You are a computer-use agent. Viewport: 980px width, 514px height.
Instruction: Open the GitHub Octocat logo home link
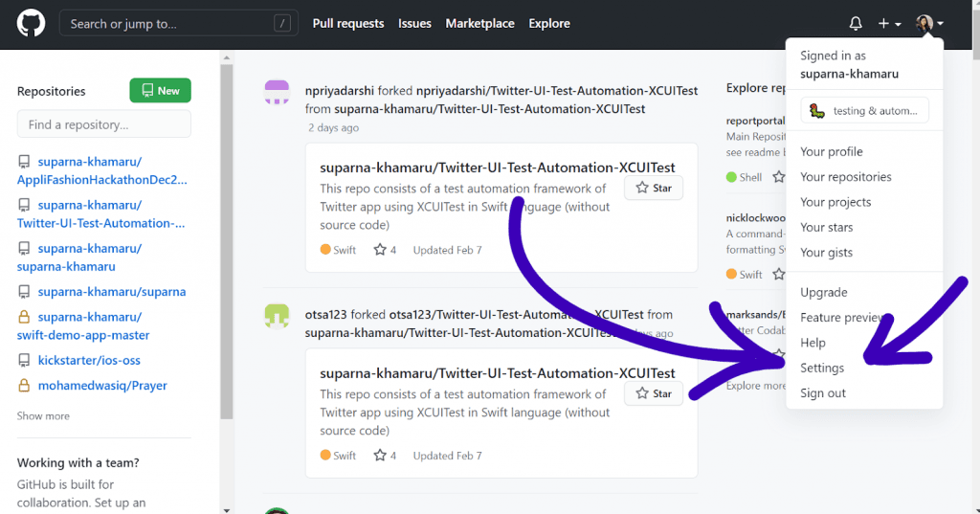tap(31, 24)
